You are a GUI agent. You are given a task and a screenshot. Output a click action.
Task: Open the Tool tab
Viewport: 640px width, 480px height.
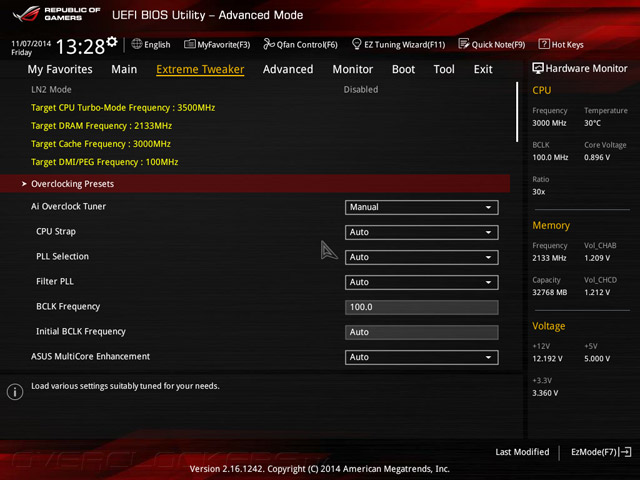pos(444,69)
